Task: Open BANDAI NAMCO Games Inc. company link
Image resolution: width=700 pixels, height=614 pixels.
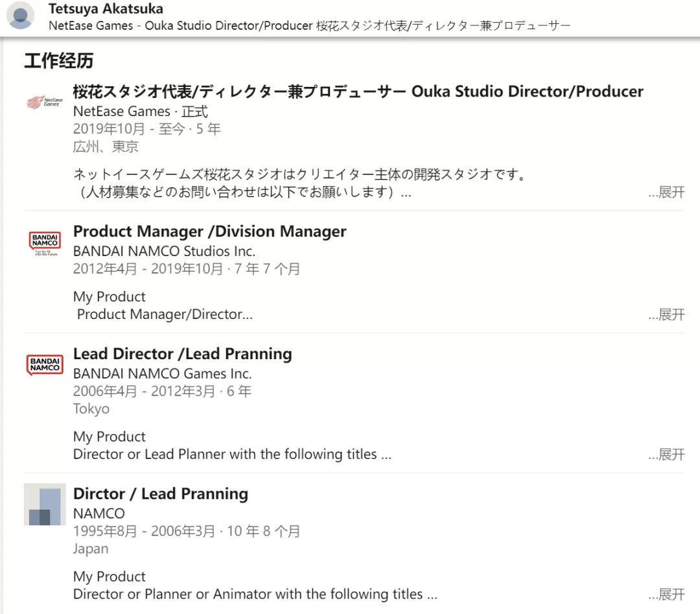Action: pyautogui.click(x=163, y=373)
